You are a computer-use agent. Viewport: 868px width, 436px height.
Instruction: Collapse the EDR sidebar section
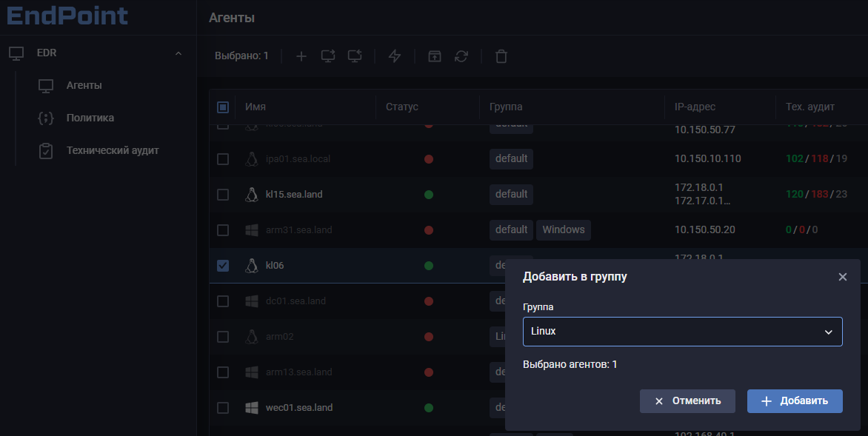[178, 53]
